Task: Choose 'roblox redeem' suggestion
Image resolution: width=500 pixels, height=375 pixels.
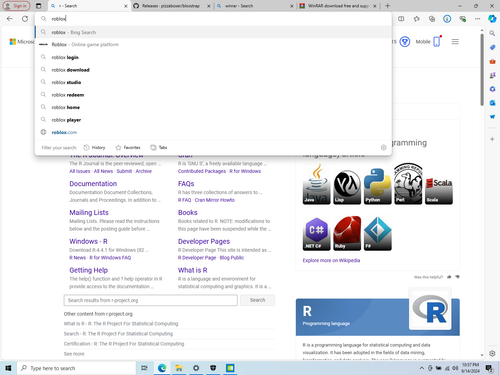Action: (x=213, y=95)
